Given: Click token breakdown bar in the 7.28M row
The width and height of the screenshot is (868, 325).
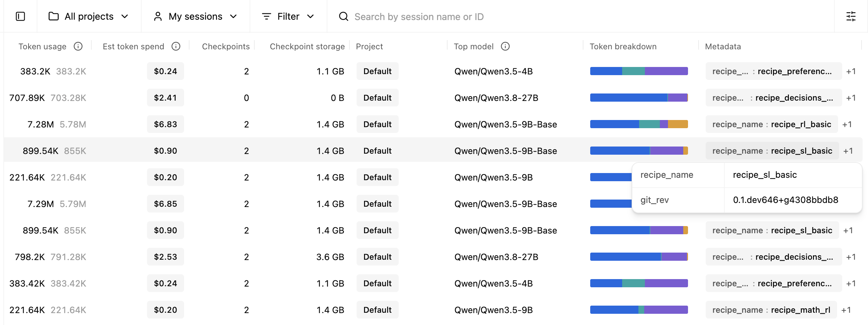Looking at the screenshot, I should pyautogui.click(x=639, y=124).
